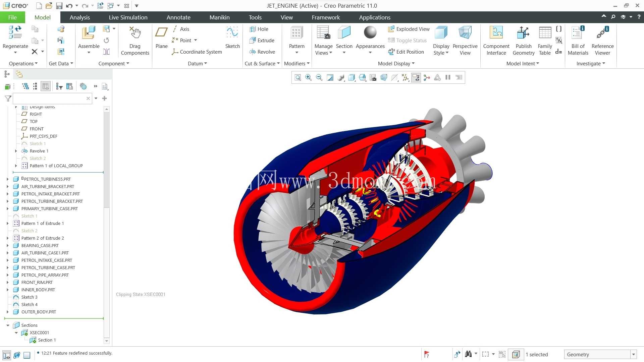Collapse the Sections tree node
This screenshot has height=362, width=644.
tap(7, 325)
